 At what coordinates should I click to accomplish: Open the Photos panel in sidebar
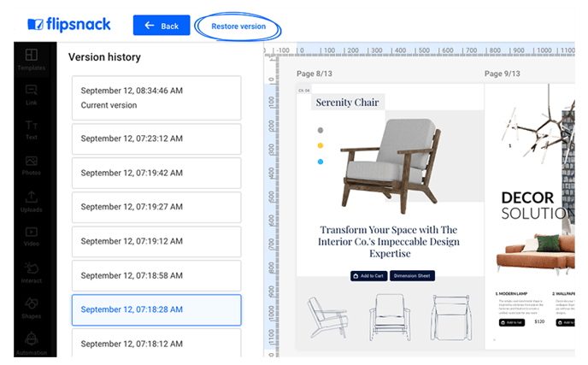(32, 166)
